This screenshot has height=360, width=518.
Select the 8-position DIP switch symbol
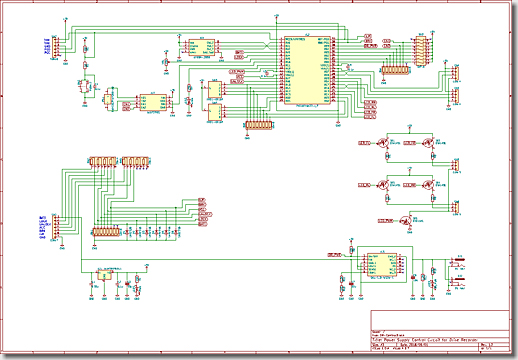click(421, 51)
